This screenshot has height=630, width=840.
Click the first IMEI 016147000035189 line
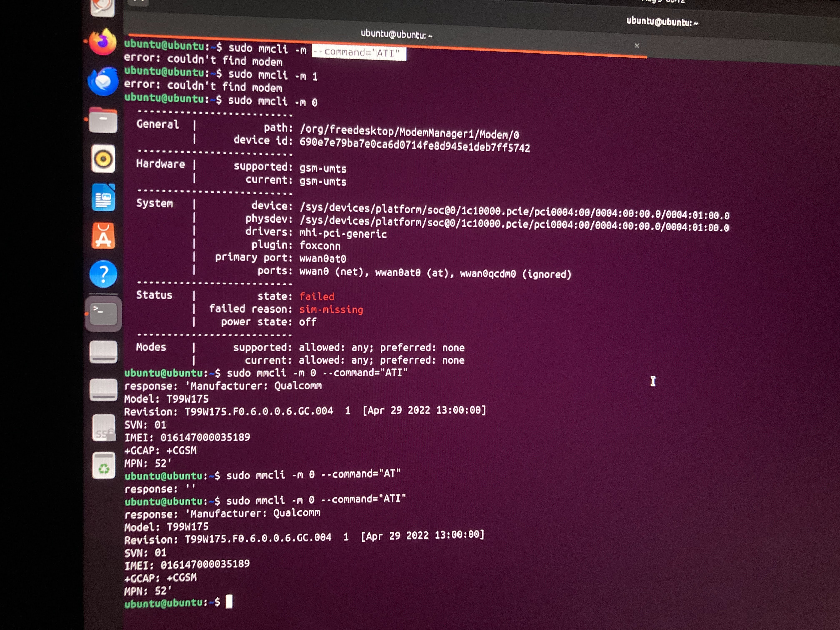[x=187, y=437]
